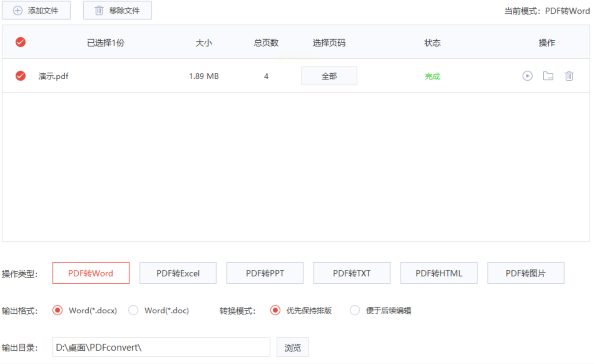594x364 pixels.
Task: Switch to PDF转PPT mode
Action: 265,273
